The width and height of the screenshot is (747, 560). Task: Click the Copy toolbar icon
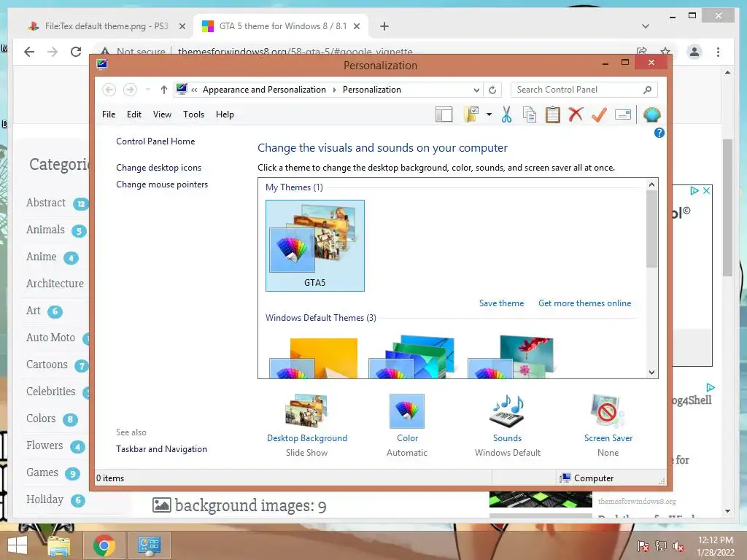tap(530, 114)
